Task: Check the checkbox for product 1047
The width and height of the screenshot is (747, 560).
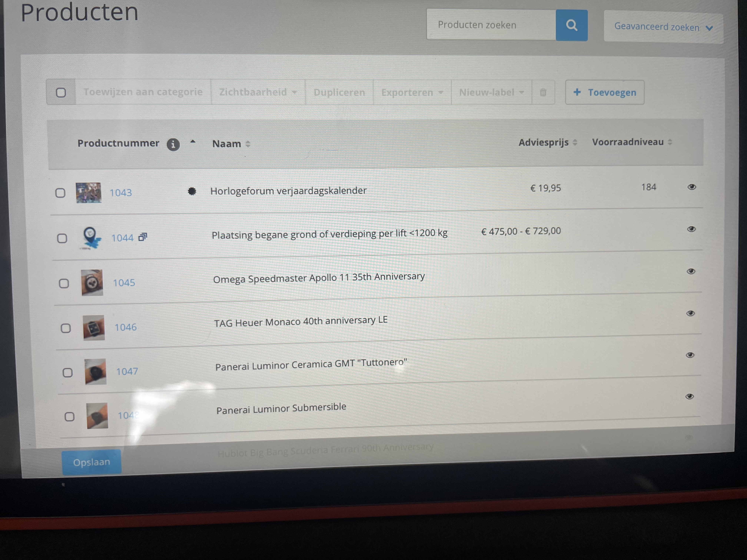Action: point(68,373)
